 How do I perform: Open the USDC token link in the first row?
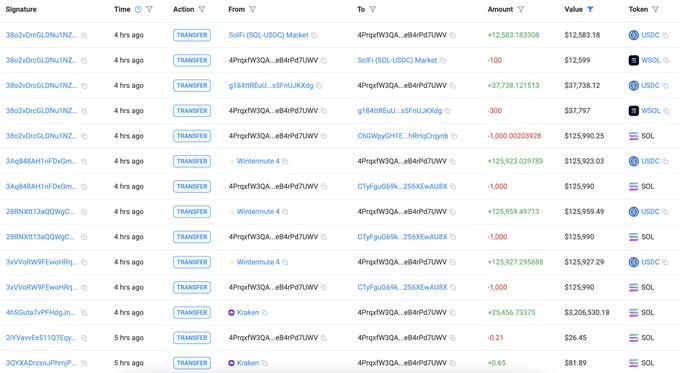point(650,35)
